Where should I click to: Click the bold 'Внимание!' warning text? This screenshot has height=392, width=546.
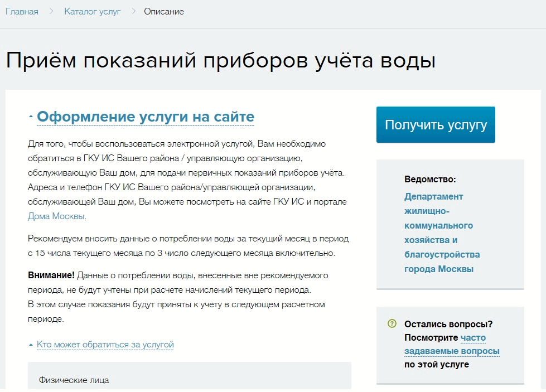pos(51,275)
